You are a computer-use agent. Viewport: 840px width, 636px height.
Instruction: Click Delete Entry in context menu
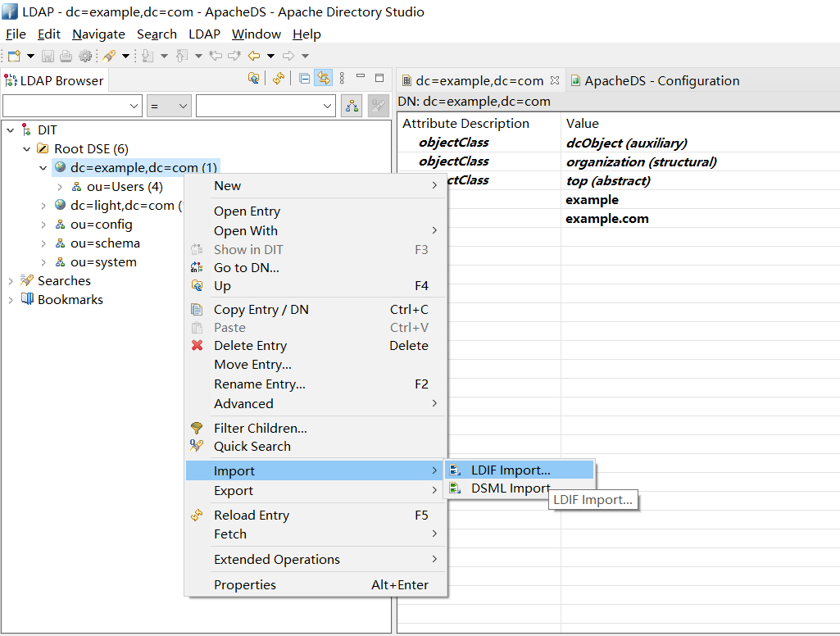tap(250, 346)
